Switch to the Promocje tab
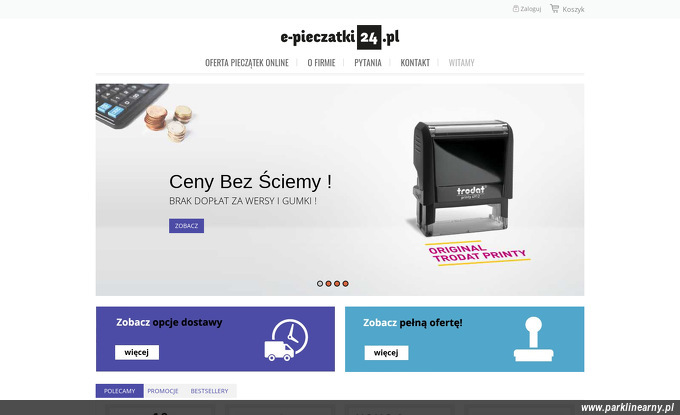The width and height of the screenshot is (680, 415). [x=163, y=391]
